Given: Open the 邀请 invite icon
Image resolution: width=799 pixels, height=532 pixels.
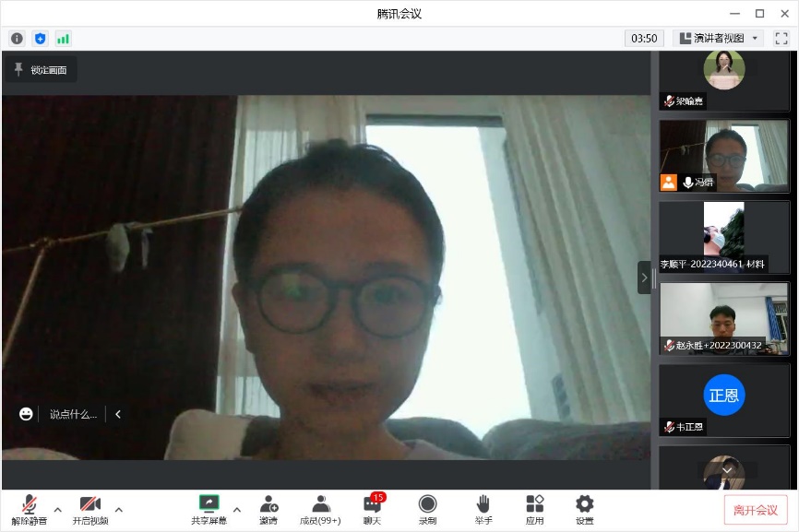Looking at the screenshot, I should 268,509.
